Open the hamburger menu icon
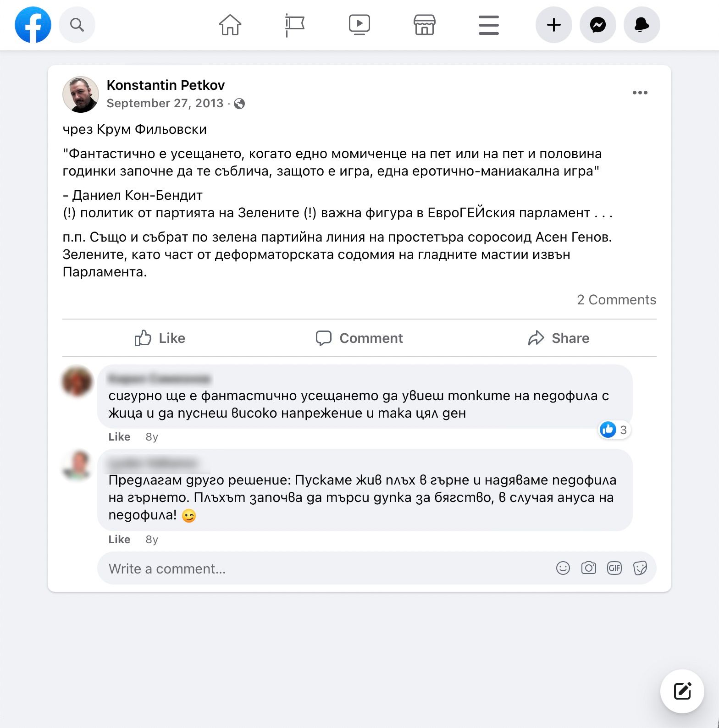Image resolution: width=719 pixels, height=728 pixels. pyautogui.click(x=489, y=25)
